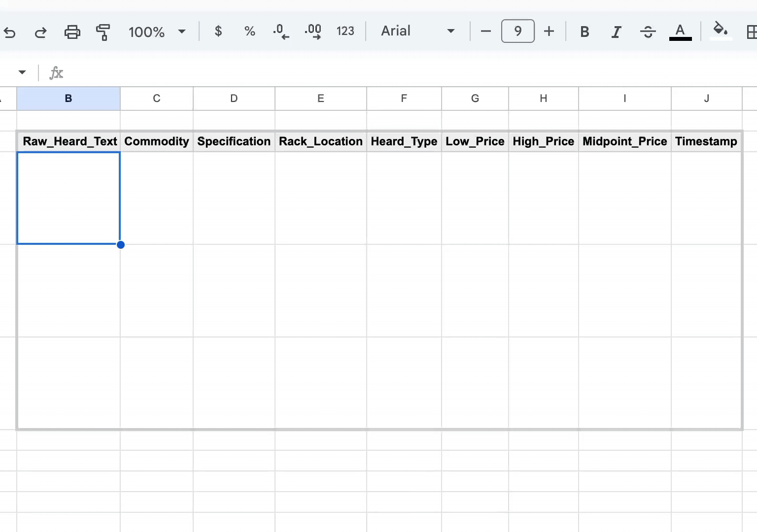This screenshot has width=757, height=532.
Task: Format as currency with the dollar icon
Action: [x=218, y=32]
